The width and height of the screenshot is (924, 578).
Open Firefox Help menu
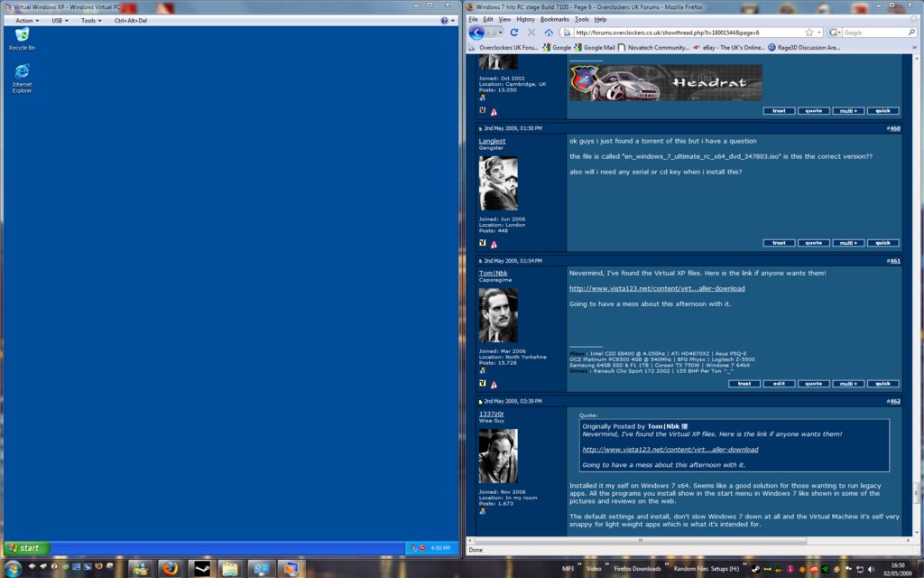click(x=600, y=19)
